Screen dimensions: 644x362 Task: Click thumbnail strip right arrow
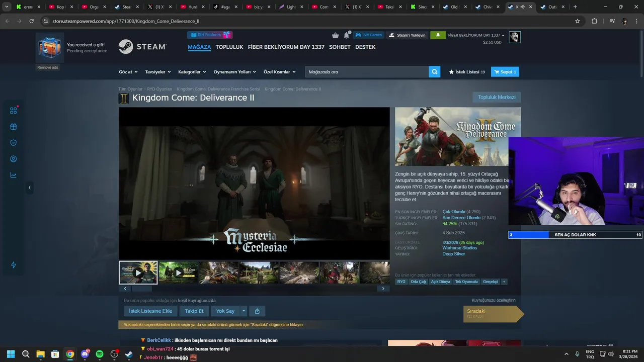click(x=383, y=289)
